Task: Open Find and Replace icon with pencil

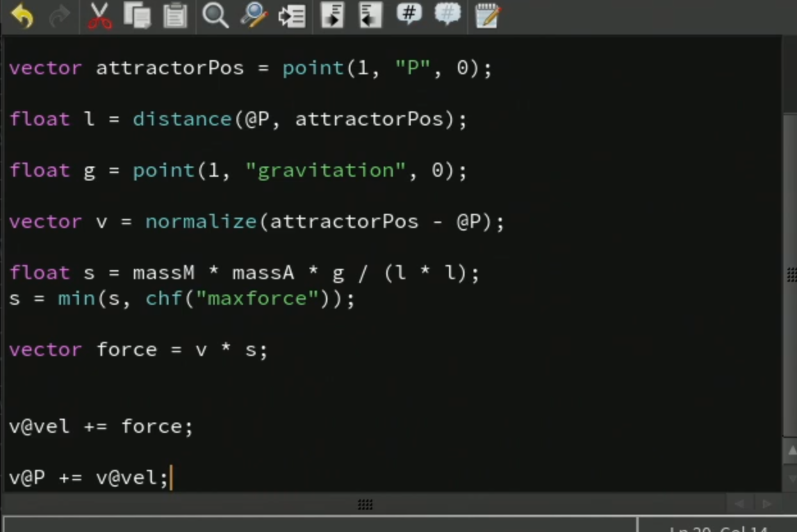Action: click(254, 16)
